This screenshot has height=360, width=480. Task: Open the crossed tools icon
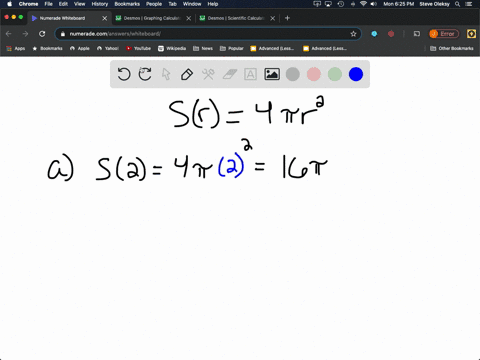tap(208, 74)
